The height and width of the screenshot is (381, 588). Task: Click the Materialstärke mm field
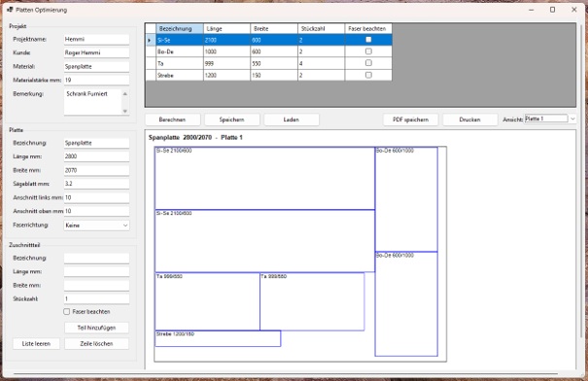pos(96,80)
